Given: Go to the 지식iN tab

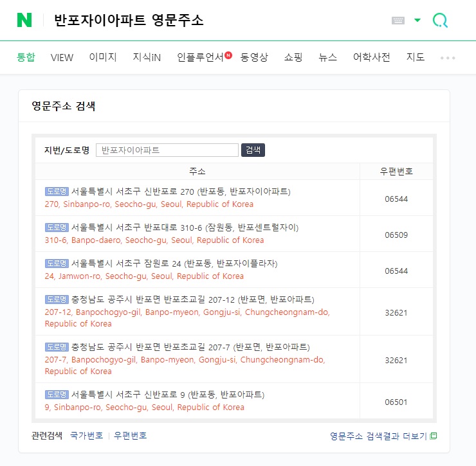Looking at the screenshot, I should click(x=147, y=57).
